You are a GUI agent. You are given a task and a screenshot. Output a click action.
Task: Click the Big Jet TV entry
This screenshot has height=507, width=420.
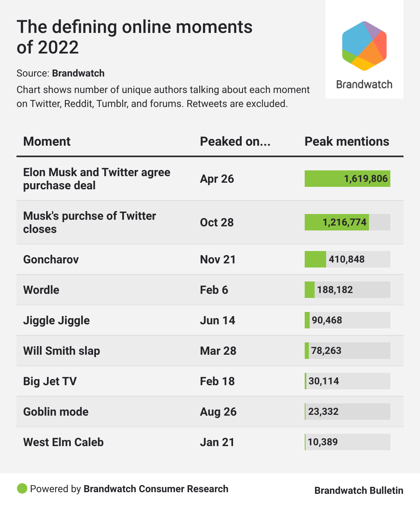point(50,381)
